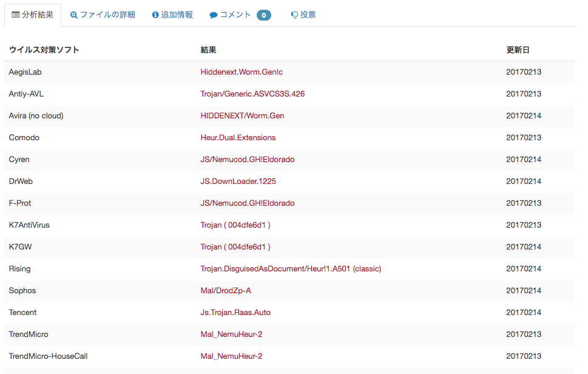
Task: Click Tencent's update date 20170214
Action: pos(524,312)
